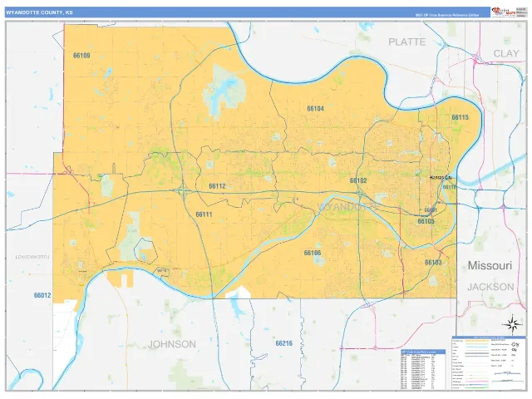Select ZIP code label 66102
The image size is (532, 399).
point(358,180)
